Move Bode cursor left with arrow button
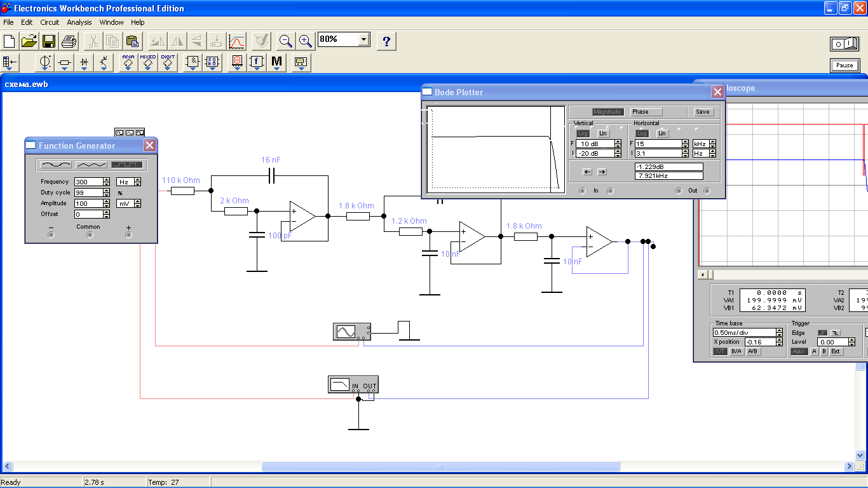Viewport: 868px width, 488px height. coord(587,172)
